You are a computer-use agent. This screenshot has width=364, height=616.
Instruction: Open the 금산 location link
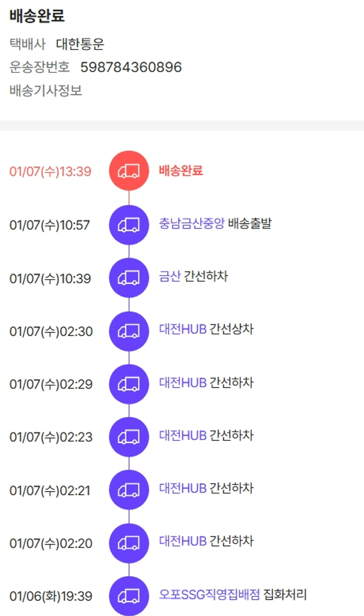coord(169,277)
